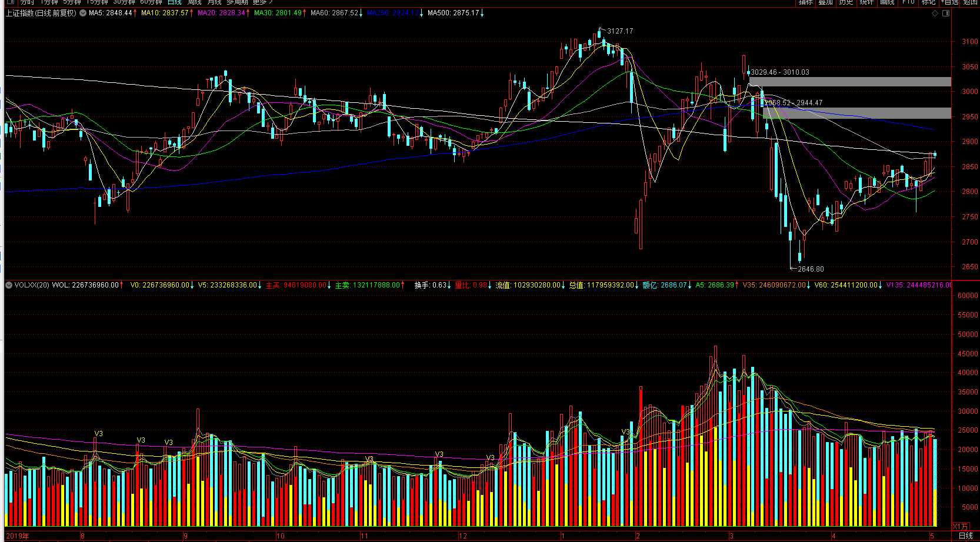Select the 1分钟 period tab
Screen dimensions: 980x542
coord(49,2)
